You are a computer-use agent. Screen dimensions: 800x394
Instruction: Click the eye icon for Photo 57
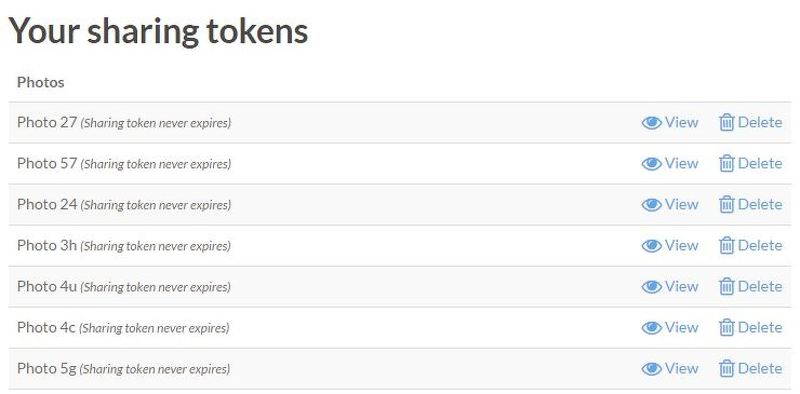pos(652,164)
